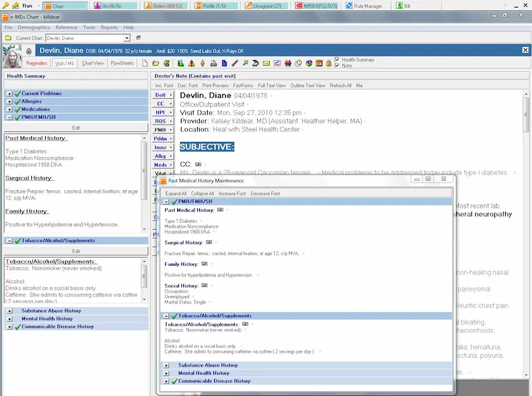This screenshot has width=532, height=396.
Task: Click the HPI button in the note sidebar
Action: click(x=162, y=113)
